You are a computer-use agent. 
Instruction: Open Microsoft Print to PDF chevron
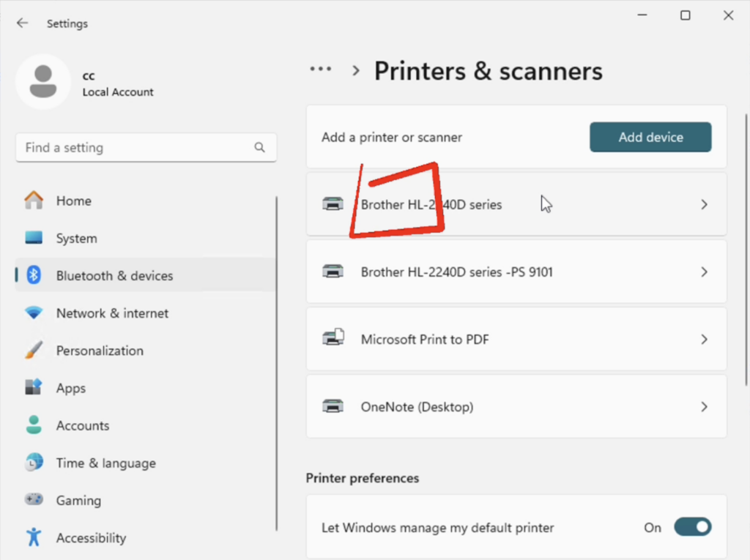pos(704,340)
